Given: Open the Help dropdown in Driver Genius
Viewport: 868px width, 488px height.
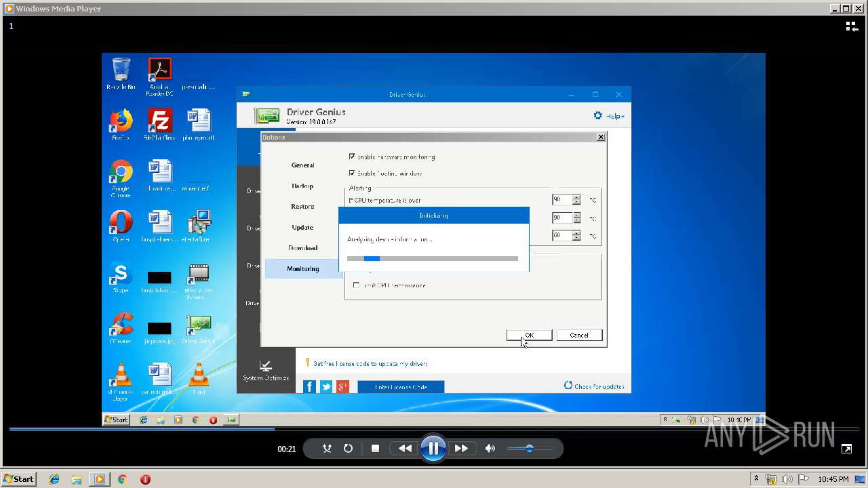Looking at the screenshot, I should point(615,117).
